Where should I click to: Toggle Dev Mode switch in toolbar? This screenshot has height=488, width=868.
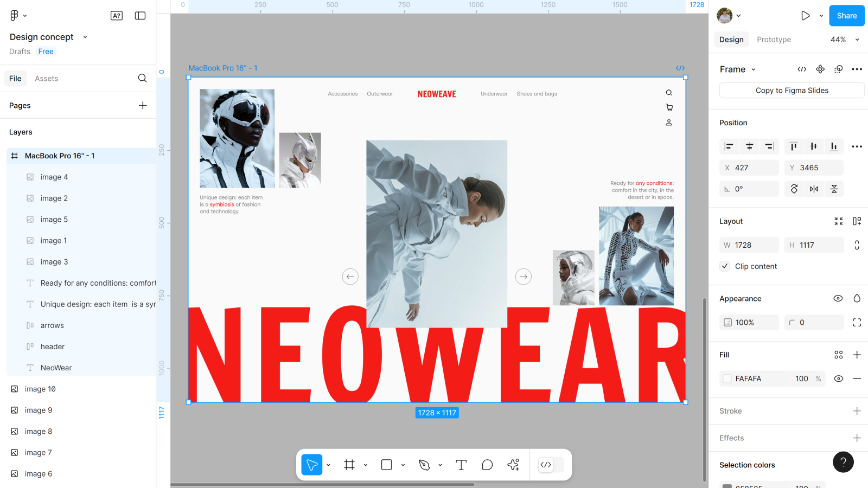pyautogui.click(x=551, y=465)
